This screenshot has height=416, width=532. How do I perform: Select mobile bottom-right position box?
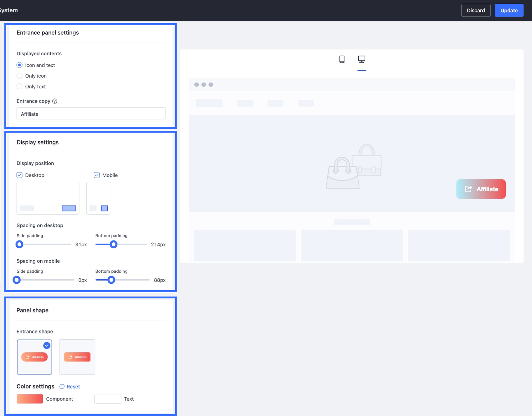[105, 208]
